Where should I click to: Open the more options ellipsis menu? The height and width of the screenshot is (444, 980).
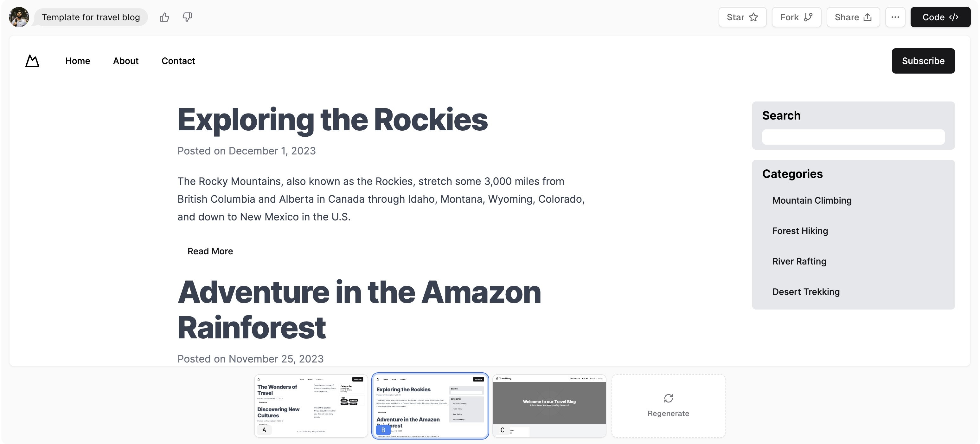(895, 17)
